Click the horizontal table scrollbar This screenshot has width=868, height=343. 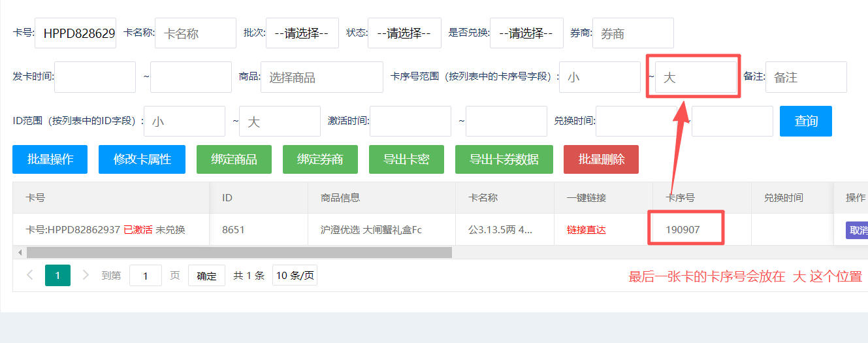(x=239, y=252)
